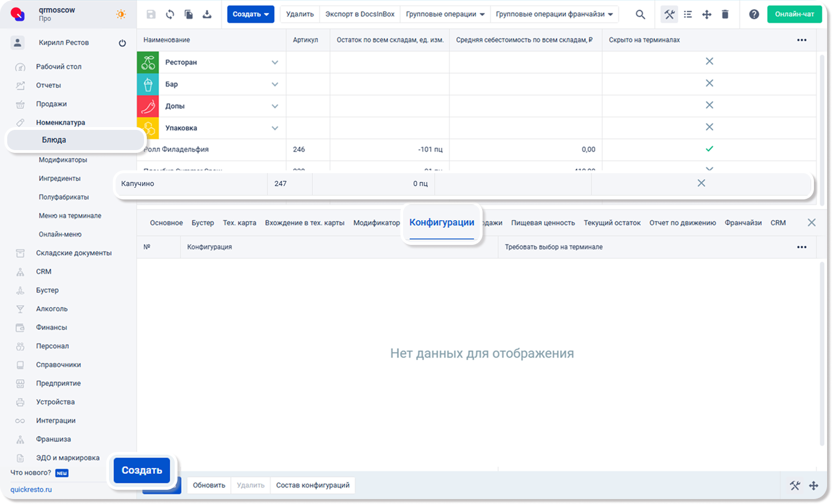Open the Тех. карта tab

(239, 223)
